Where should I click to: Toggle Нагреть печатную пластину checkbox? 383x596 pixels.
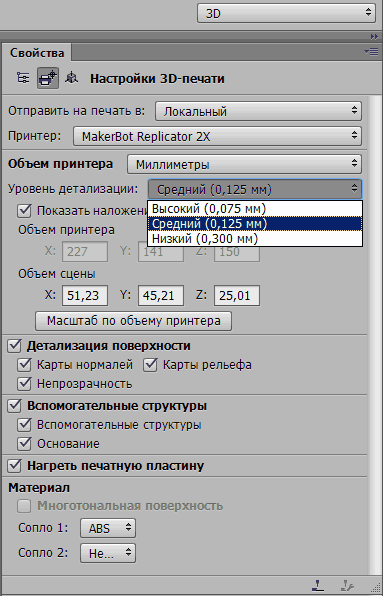14,466
